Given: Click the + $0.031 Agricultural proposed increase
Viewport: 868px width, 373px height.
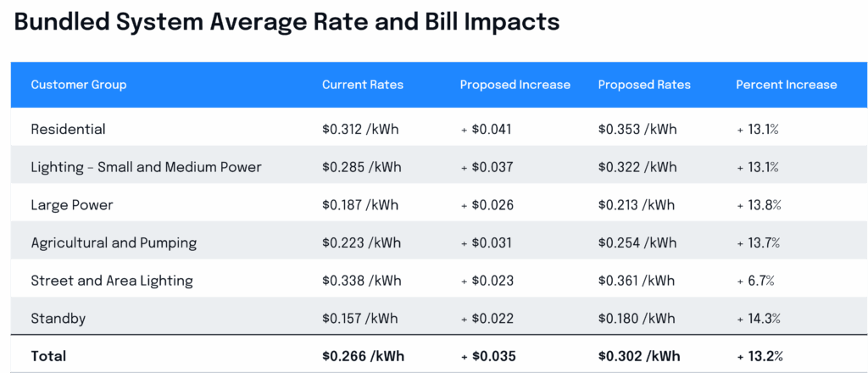Looking at the screenshot, I should click(x=487, y=243).
